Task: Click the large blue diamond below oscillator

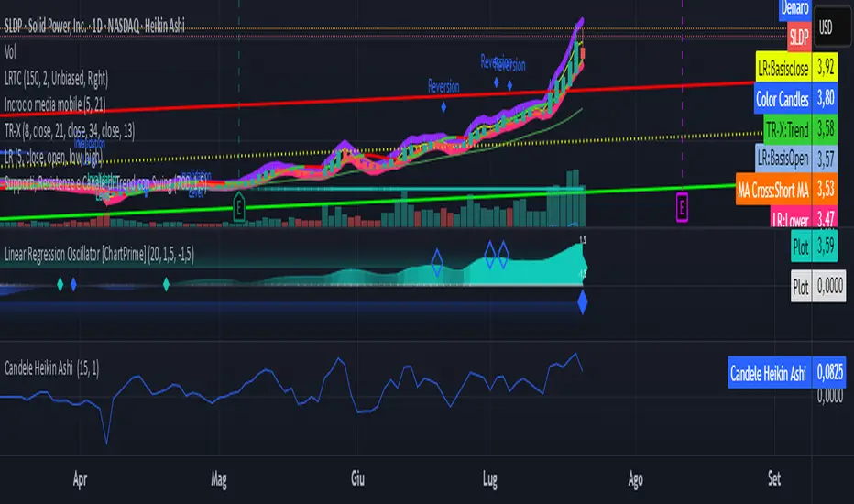Action: [x=582, y=302]
